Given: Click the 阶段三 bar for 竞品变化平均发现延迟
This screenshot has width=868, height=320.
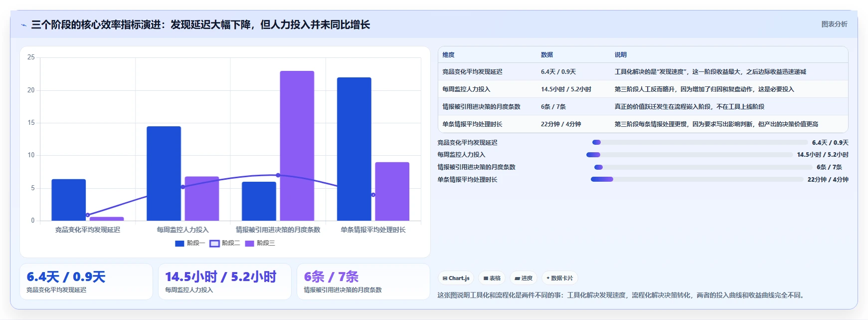Looking at the screenshot, I should click(107, 219).
